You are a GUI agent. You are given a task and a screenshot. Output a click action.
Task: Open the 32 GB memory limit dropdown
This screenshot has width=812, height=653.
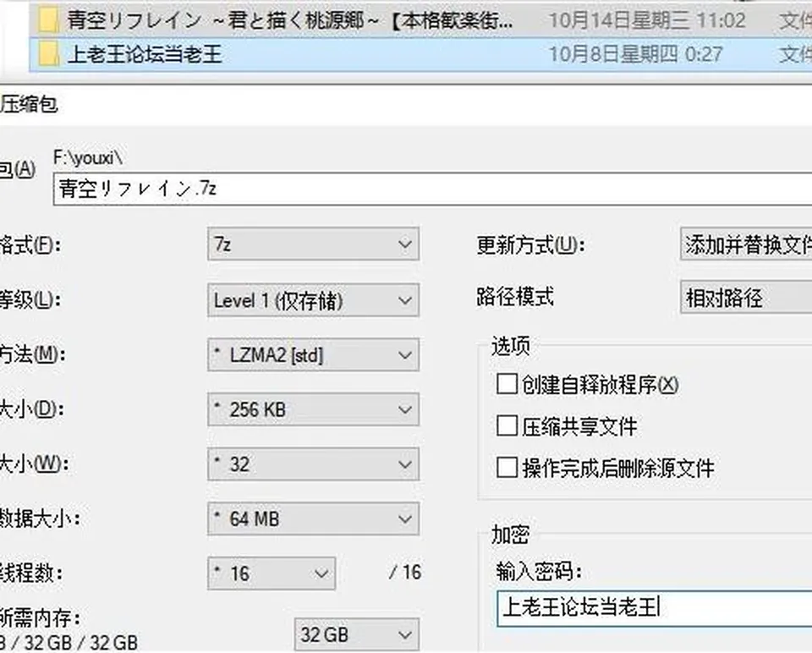pos(357,634)
